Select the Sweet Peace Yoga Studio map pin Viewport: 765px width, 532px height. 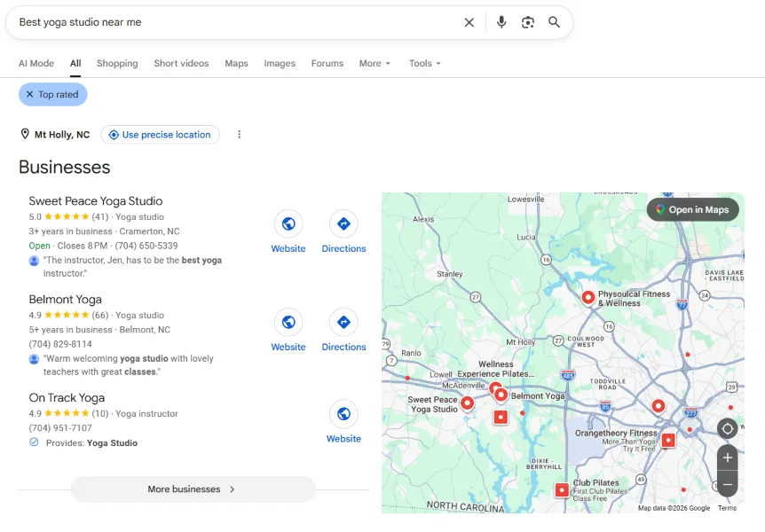pos(468,403)
